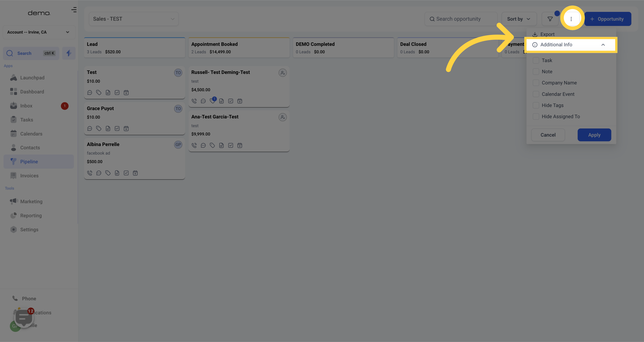Viewport: 644px width, 342px height.
Task: Click the floating chat widget bubble
Action: coord(24,318)
